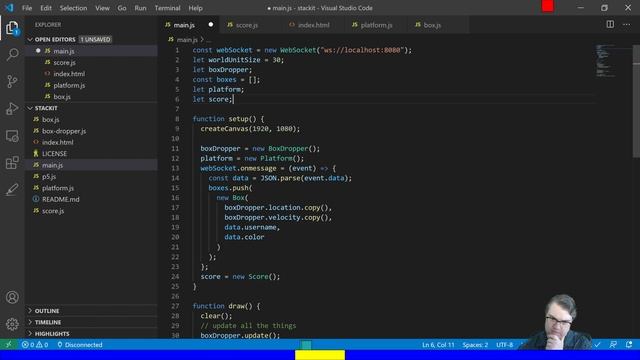Open the File menu
This screenshot has height=360, width=640.
pos(27,8)
